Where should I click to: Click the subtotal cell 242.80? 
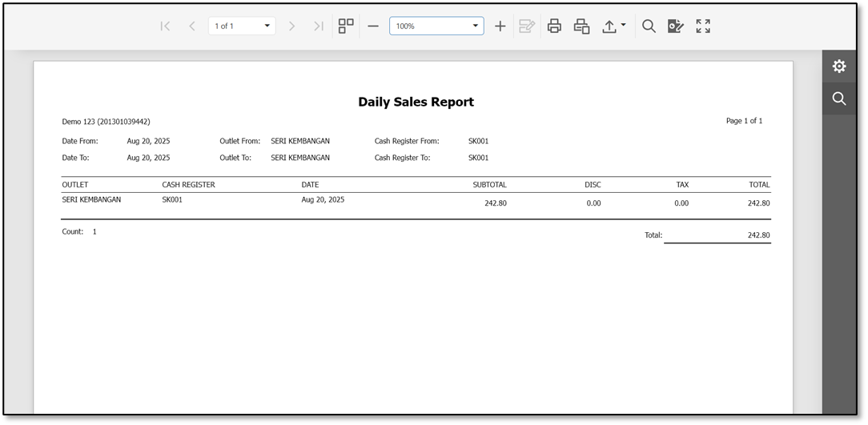click(x=496, y=203)
